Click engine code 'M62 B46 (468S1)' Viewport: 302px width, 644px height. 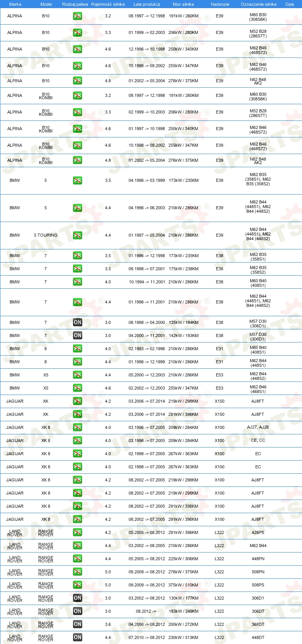(x=258, y=389)
